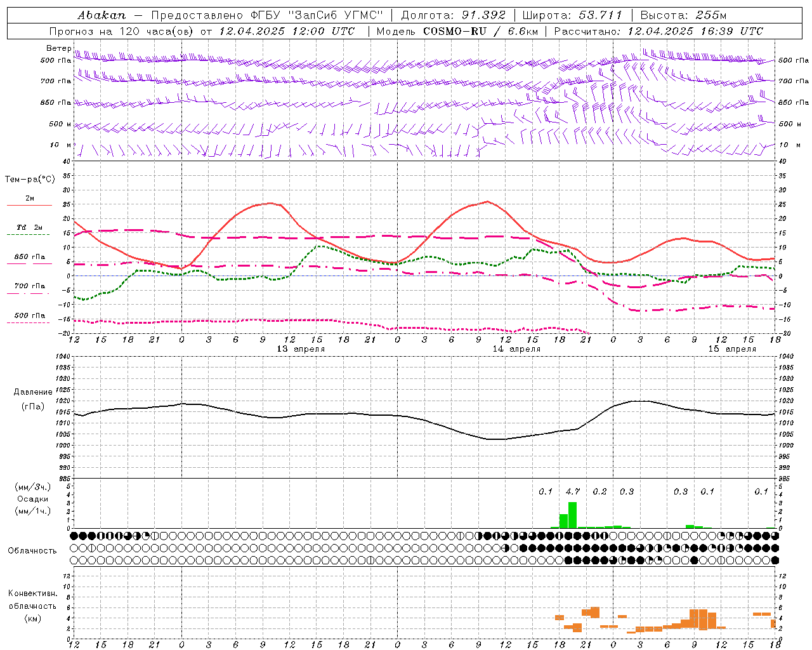Click the 14 апреля date label
The height and width of the screenshot is (650, 812).
[516, 349]
